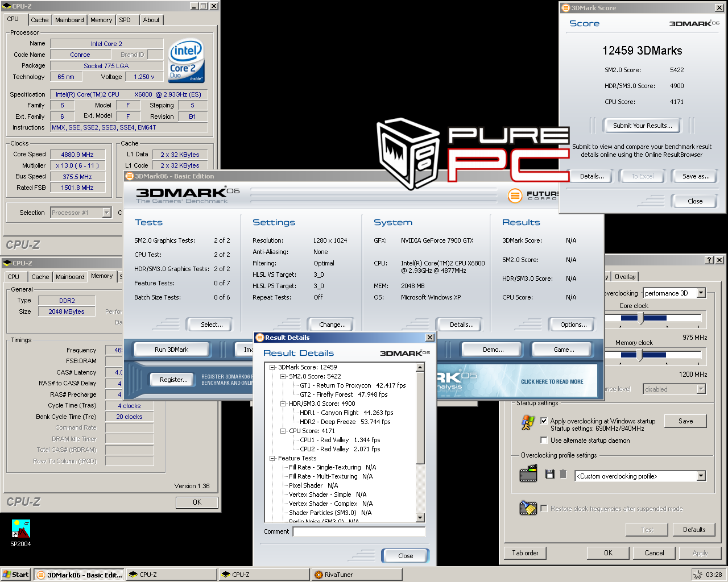Select Pixel Shader N/A row
Viewport: 728px width, 582px height.
[313, 485]
